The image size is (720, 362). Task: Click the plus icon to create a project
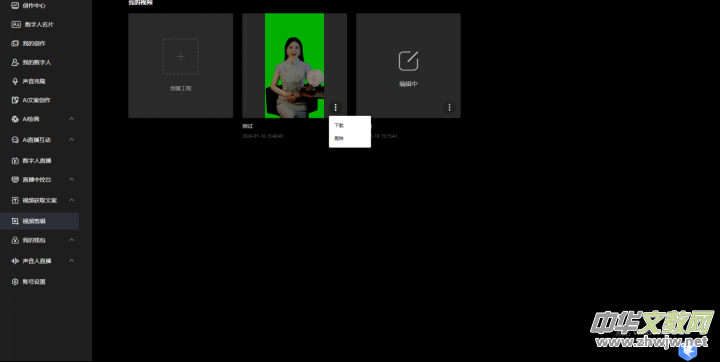tap(180, 57)
